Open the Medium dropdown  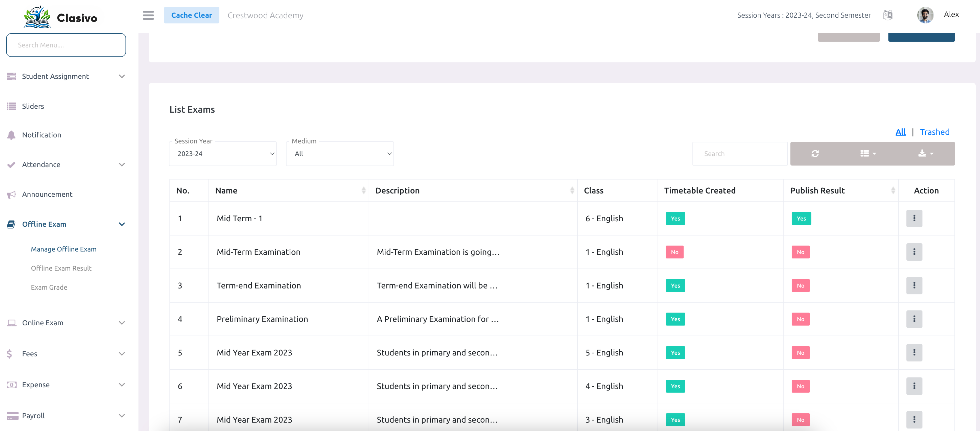[340, 153]
